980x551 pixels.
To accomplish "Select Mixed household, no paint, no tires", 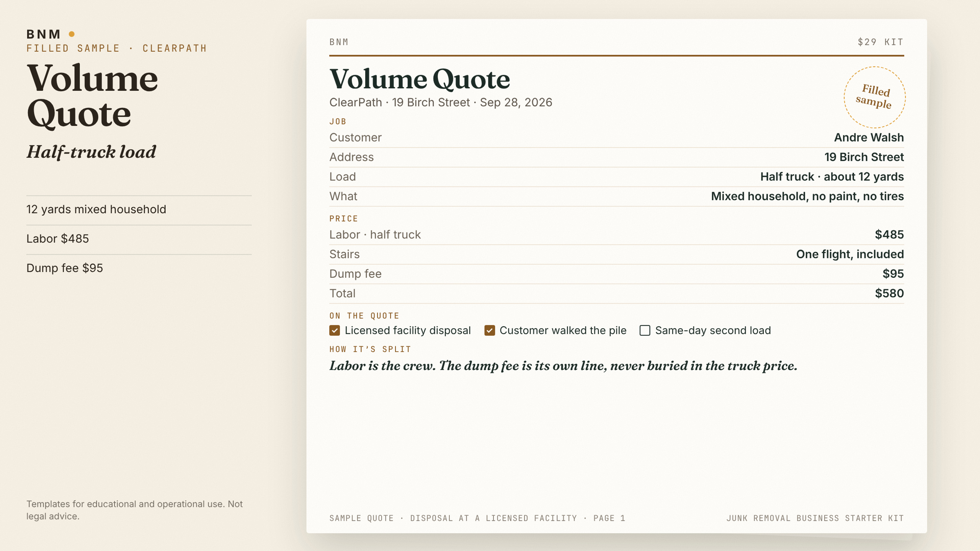I will point(807,196).
